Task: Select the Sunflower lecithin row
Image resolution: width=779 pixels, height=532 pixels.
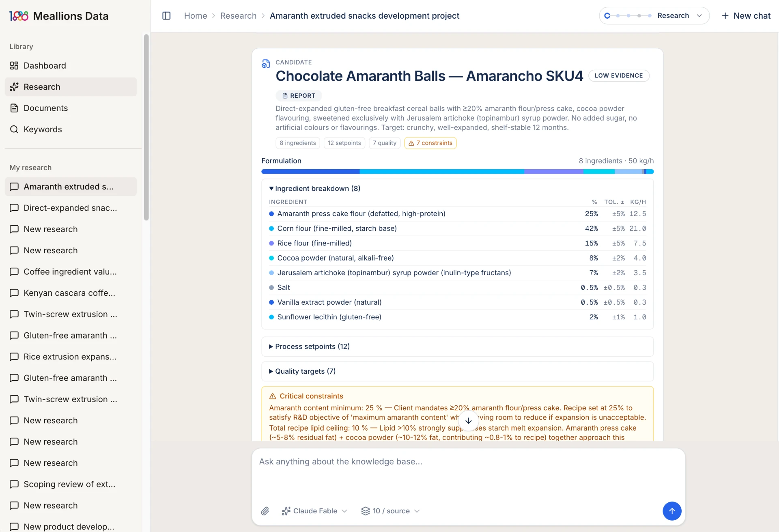Action: (x=457, y=317)
